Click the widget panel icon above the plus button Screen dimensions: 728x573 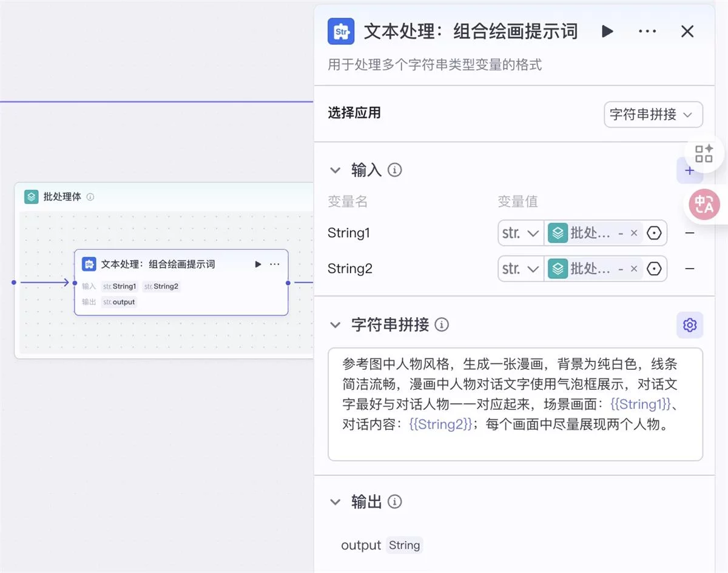[703, 153]
